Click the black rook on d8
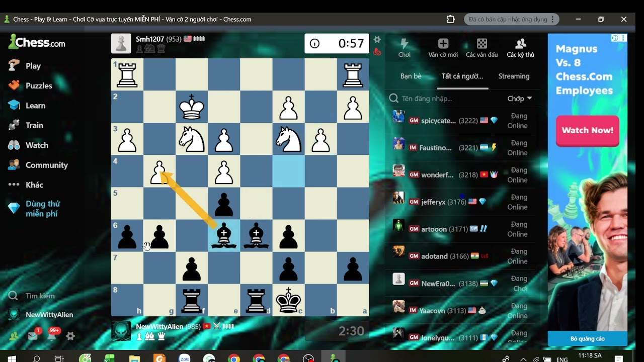The height and width of the screenshot is (362, 644). pos(256,300)
